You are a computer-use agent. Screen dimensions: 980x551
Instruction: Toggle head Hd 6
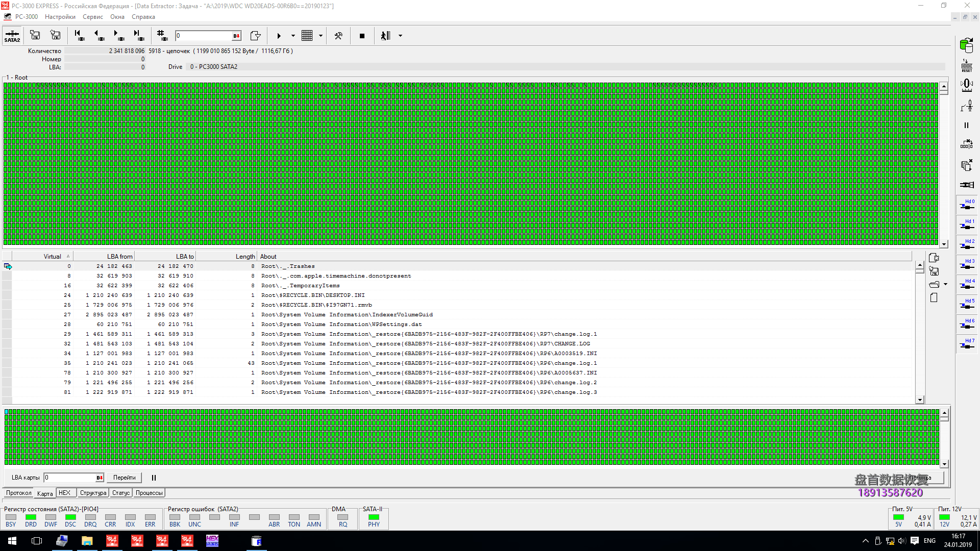967,323
